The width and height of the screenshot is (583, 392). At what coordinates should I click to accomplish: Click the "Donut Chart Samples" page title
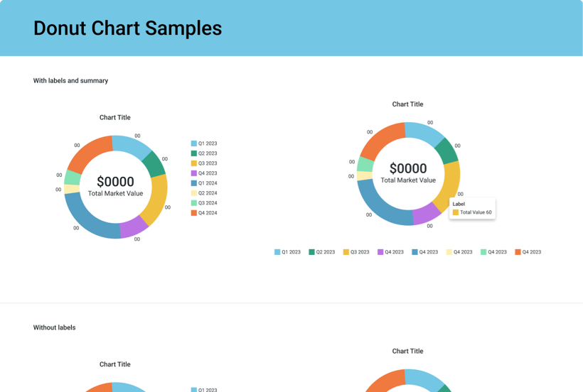[127, 28]
